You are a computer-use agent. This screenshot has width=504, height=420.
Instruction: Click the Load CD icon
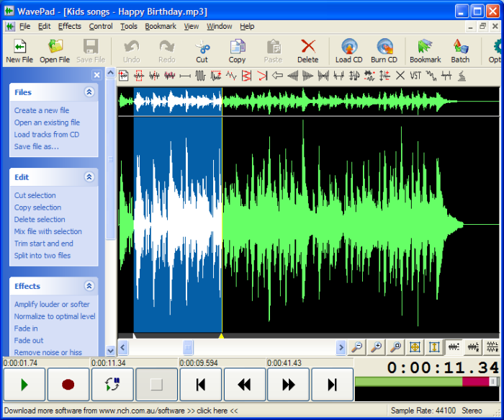[x=349, y=51]
